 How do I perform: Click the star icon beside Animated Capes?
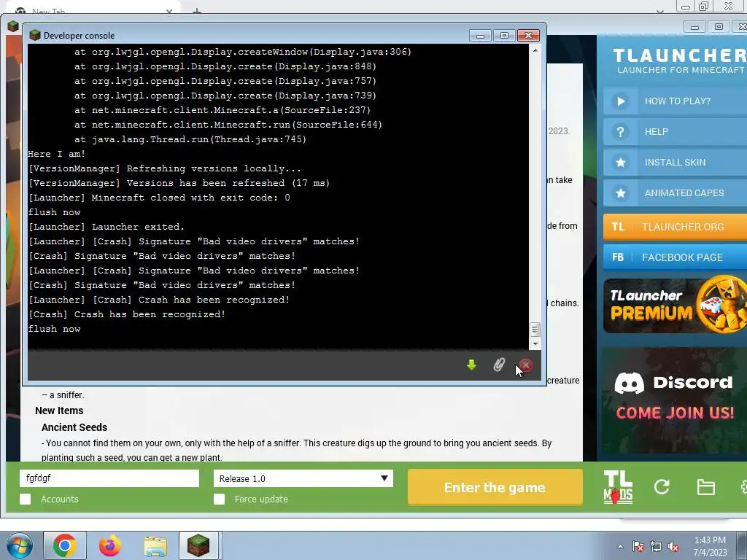point(620,192)
